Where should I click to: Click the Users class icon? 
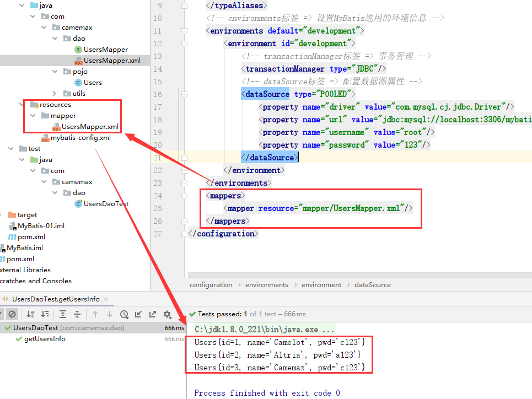point(78,83)
